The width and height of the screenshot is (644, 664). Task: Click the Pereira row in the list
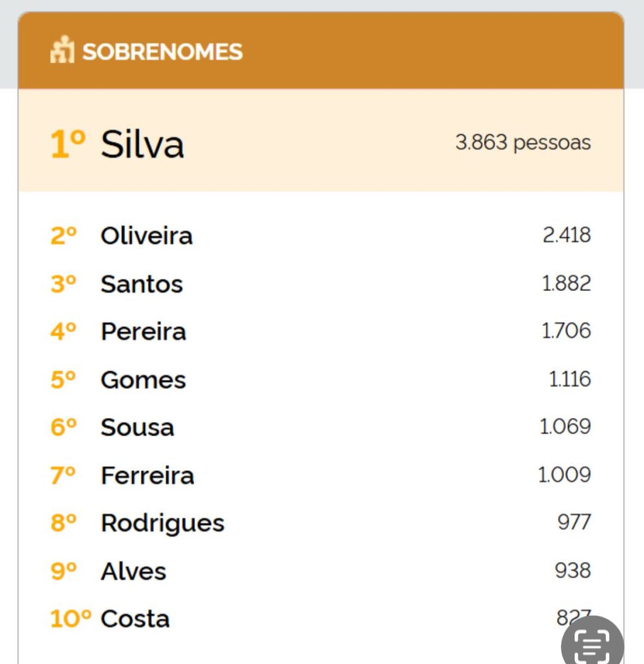tap(143, 332)
